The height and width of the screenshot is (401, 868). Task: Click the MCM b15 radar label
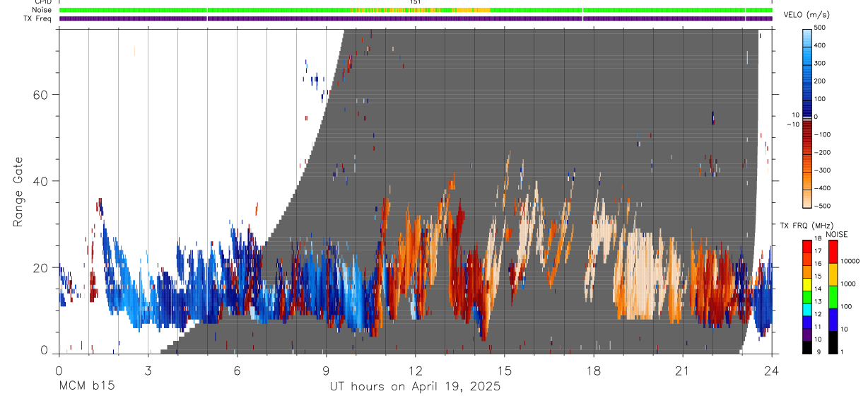[86, 387]
